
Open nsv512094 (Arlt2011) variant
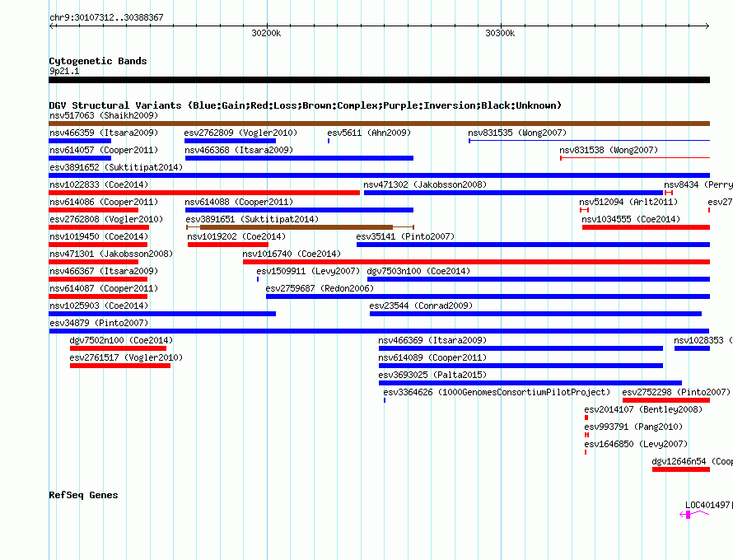(584, 210)
